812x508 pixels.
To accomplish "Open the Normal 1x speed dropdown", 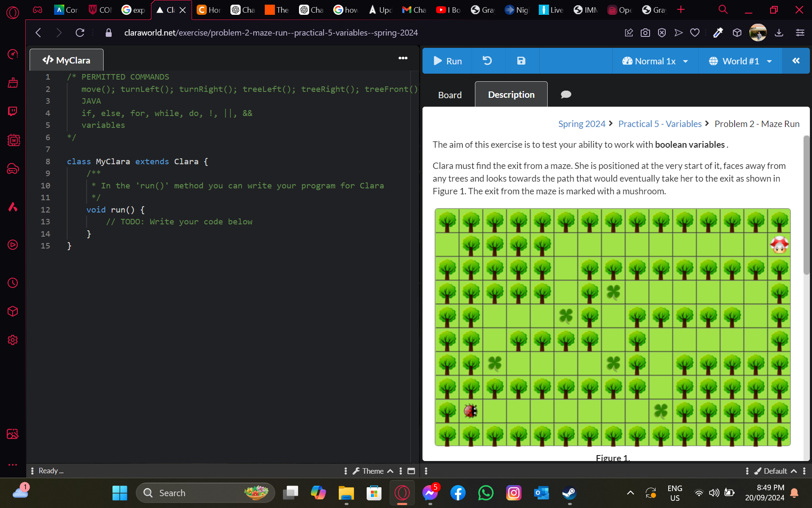I will [x=655, y=61].
